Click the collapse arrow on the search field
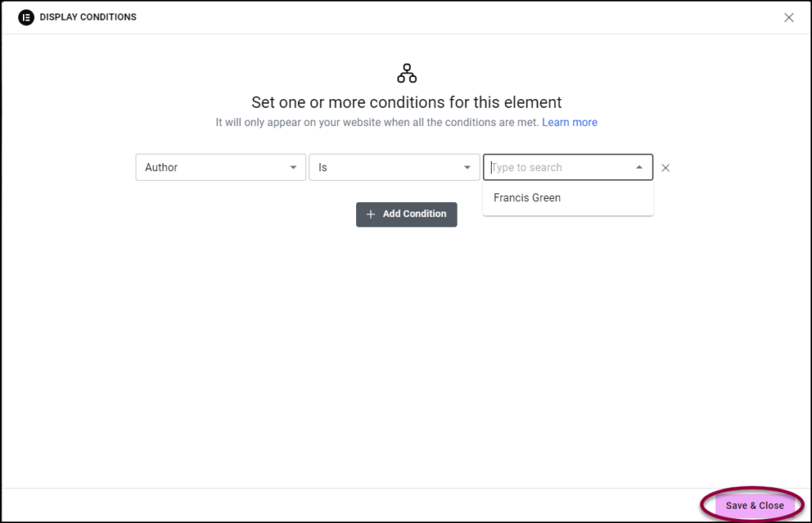 (639, 167)
